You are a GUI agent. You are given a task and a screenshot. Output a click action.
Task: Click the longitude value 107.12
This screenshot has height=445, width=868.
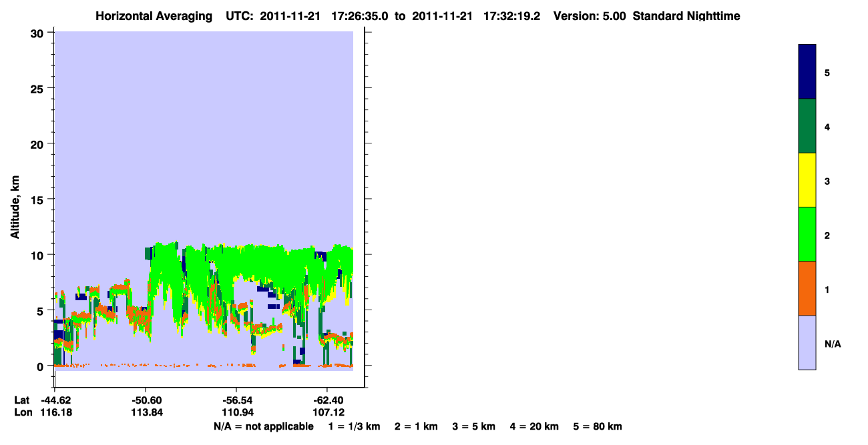(x=327, y=412)
